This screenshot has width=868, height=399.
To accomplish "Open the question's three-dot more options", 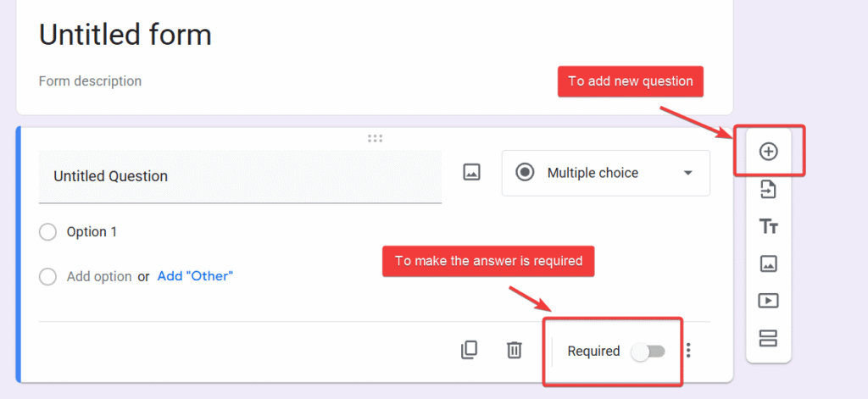I will pyautogui.click(x=688, y=350).
